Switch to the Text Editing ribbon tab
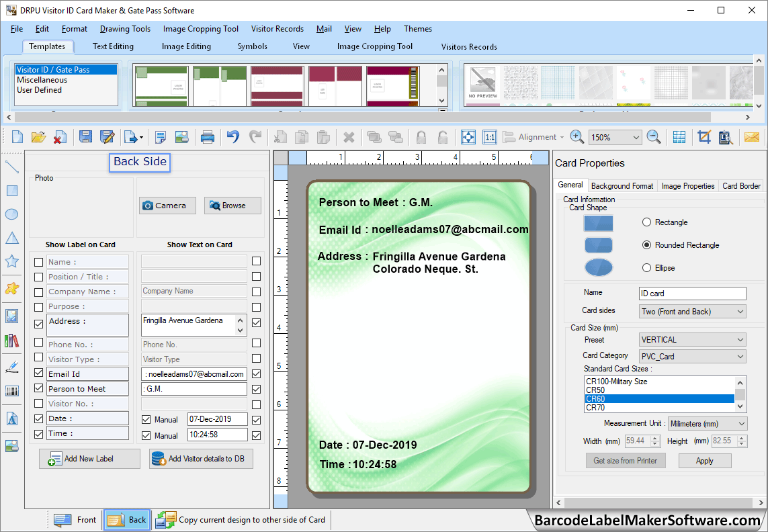The image size is (768, 532). 113,46
